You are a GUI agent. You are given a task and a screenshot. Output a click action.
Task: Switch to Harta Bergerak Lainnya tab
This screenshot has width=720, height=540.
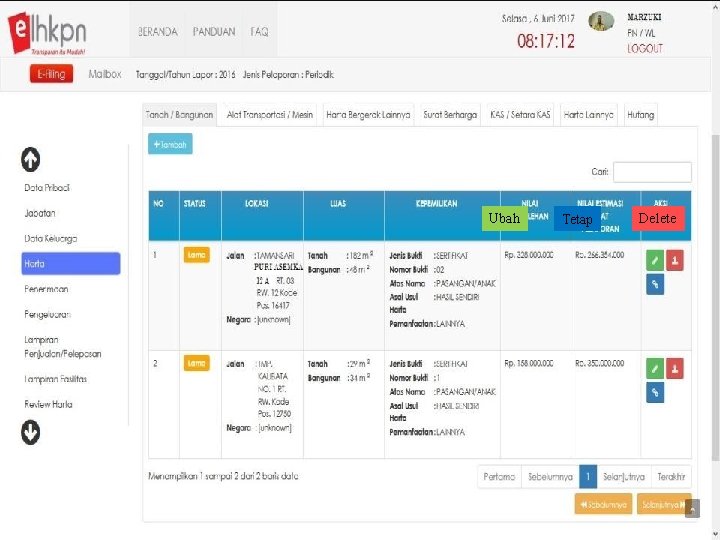point(368,115)
